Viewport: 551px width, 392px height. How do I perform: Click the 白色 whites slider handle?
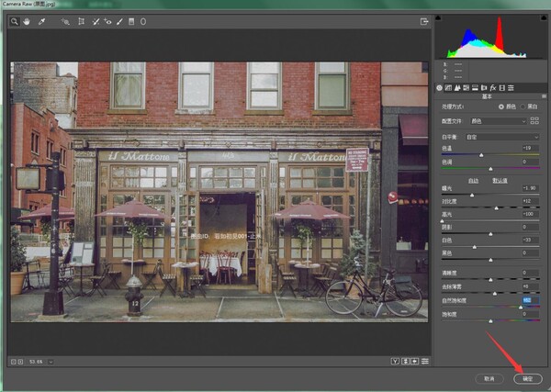tap(475, 247)
